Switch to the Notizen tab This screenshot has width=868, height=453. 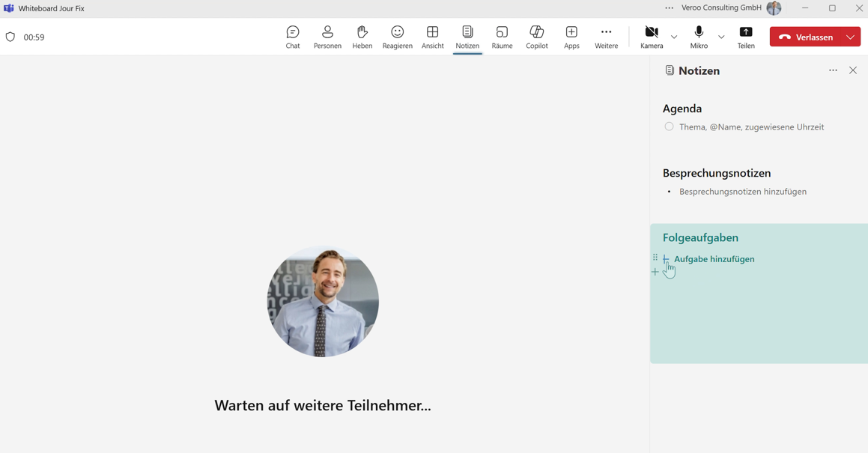coord(467,37)
